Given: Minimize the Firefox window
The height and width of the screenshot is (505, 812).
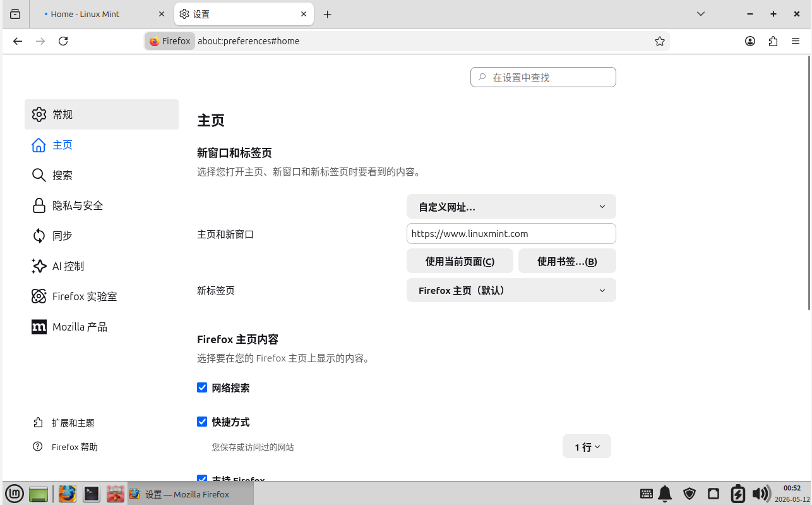Looking at the screenshot, I should click(x=750, y=14).
